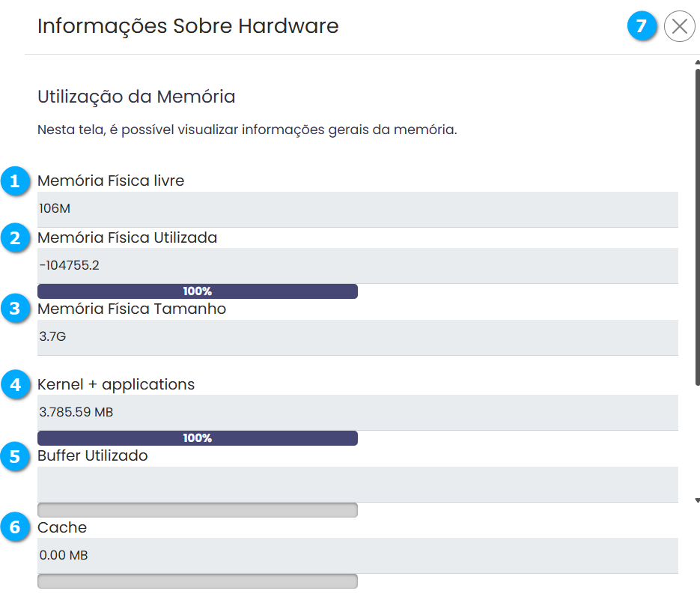700x609 pixels.
Task: Click the empty Buffer Utilizado field
Action: 357,484
